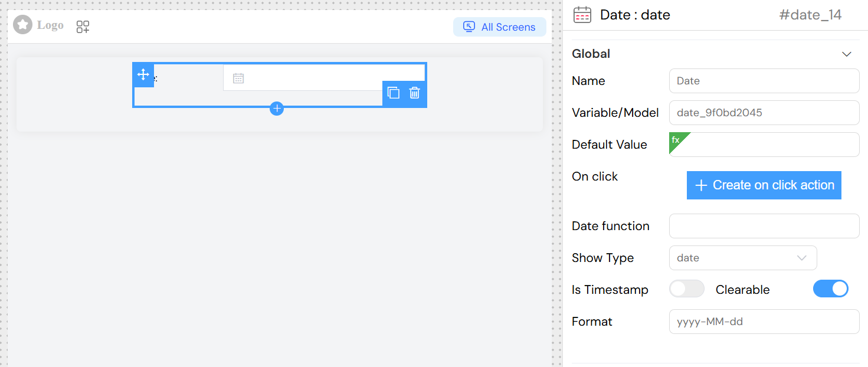The height and width of the screenshot is (367, 868).
Task: Click the Show Type label
Action: pyautogui.click(x=602, y=258)
